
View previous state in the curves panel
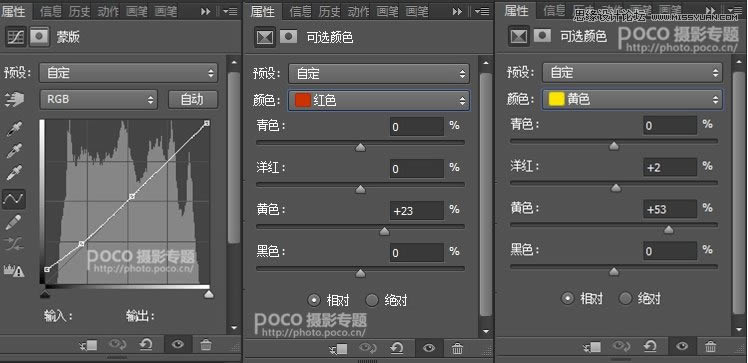point(117,345)
